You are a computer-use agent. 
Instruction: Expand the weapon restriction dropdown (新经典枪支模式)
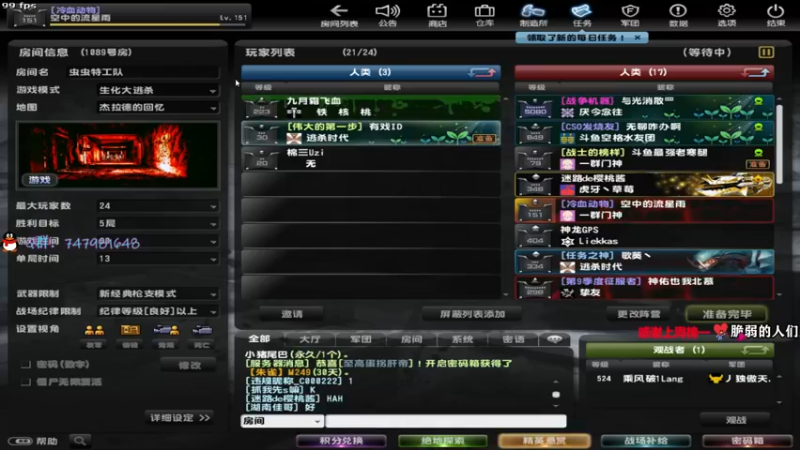tap(158, 294)
